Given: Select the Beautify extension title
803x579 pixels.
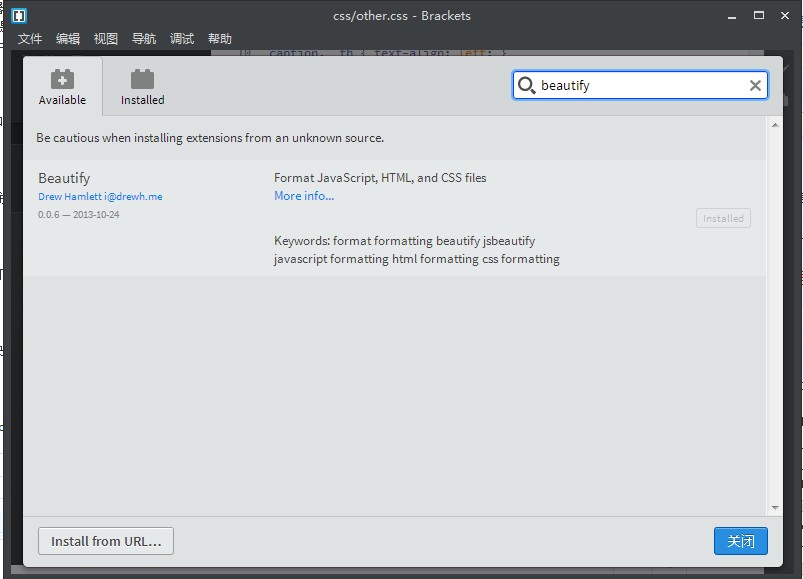Looking at the screenshot, I should click(64, 178).
